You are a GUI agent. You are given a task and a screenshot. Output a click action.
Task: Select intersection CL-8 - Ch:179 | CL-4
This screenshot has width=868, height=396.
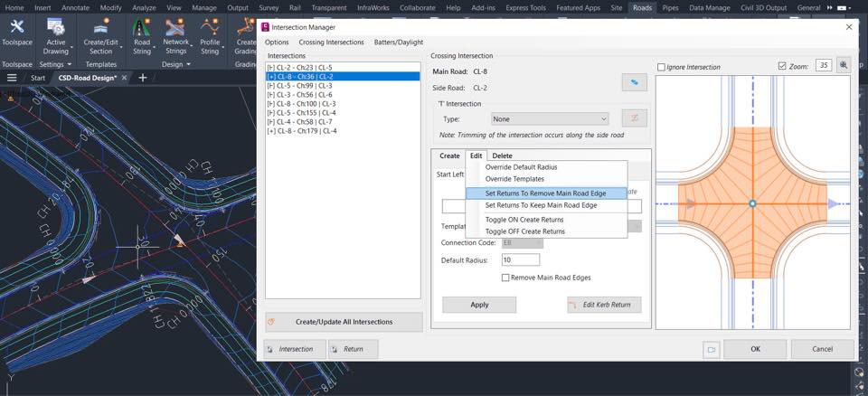pos(343,131)
